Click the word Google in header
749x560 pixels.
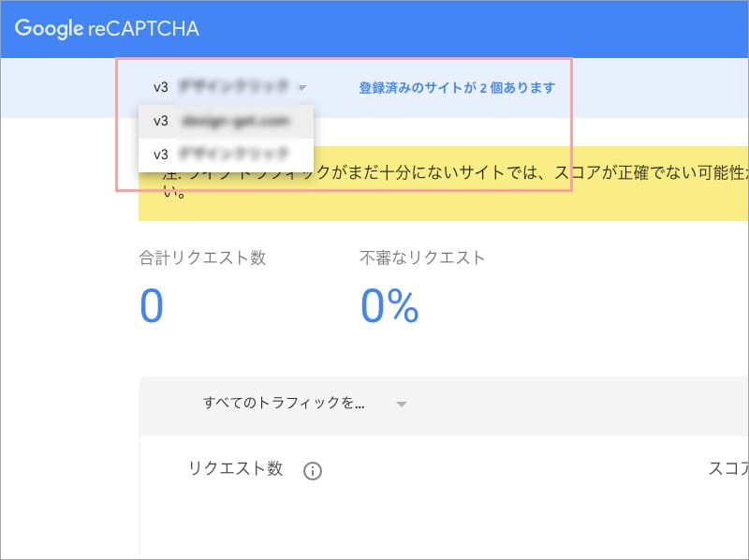pos(49,28)
